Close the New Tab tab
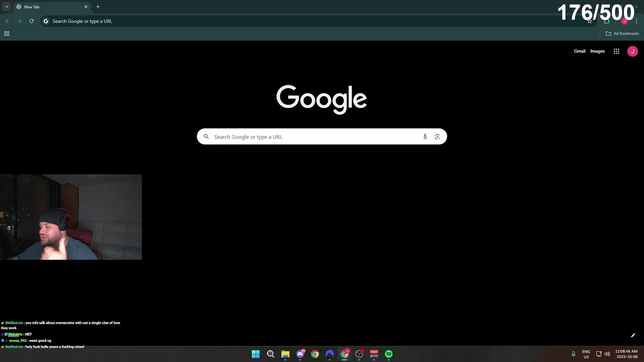 86,7
